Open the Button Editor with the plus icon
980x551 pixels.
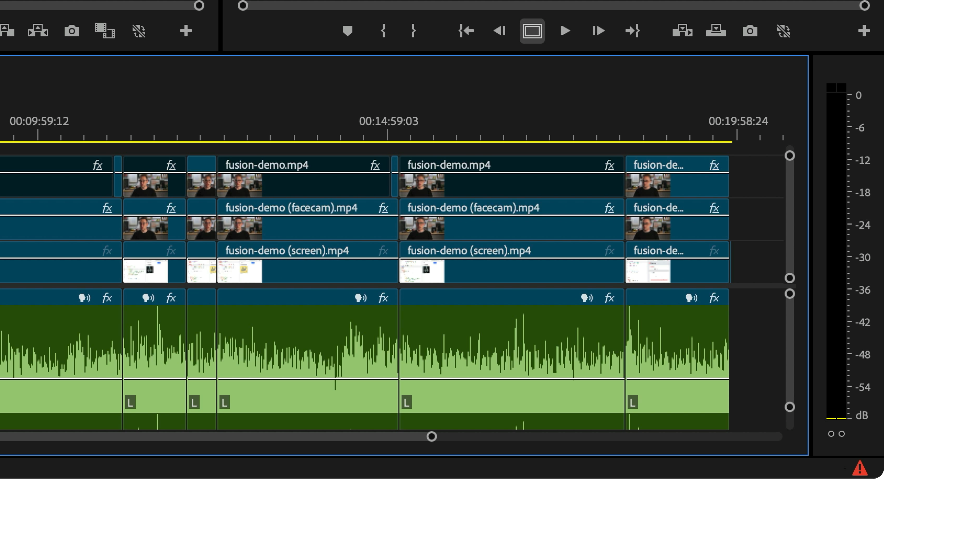tap(864, 31)
